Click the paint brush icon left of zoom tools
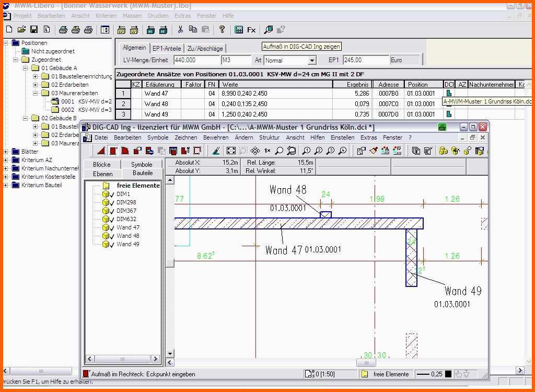The image size is (535, 392). (x=216, y=151)
